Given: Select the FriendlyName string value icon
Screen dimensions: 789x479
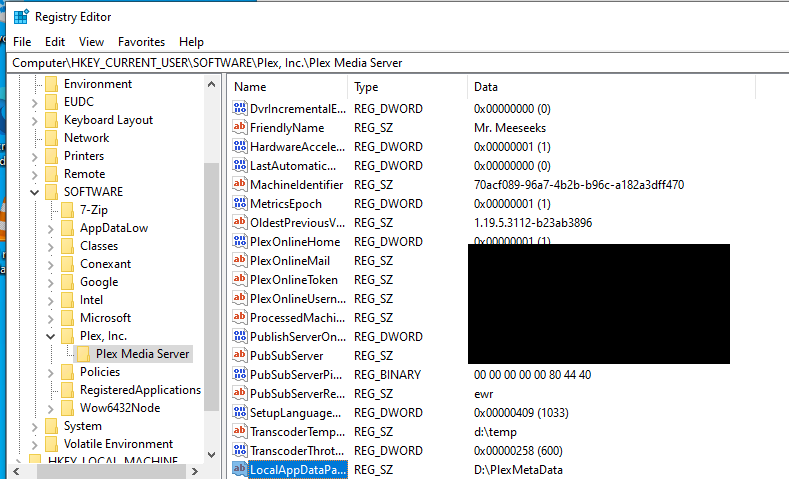Looking at the screenshot, I should point(240,127).
